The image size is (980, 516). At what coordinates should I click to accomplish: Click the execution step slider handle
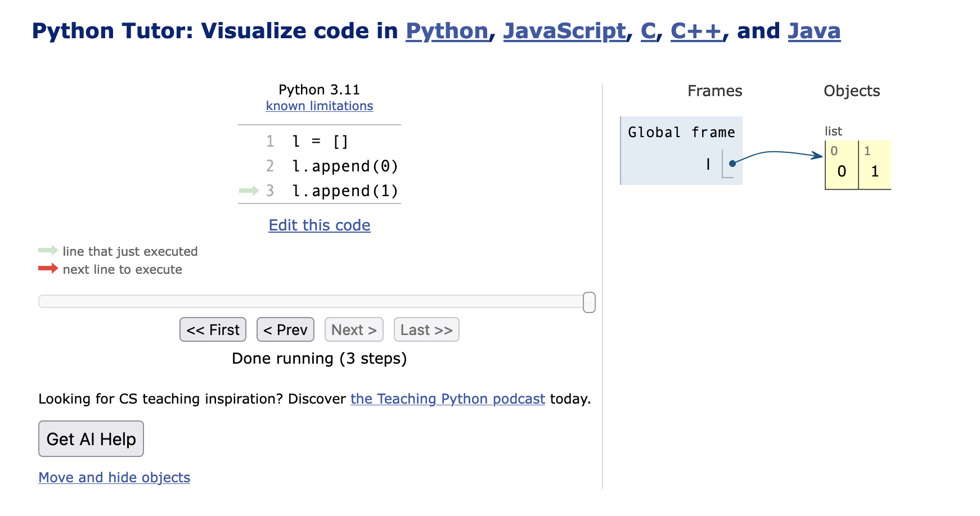tap(589, 302)
